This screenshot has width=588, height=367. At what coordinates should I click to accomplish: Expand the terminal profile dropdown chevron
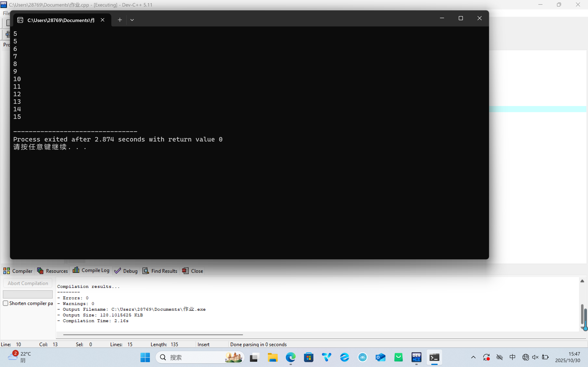click(x=132, y=20)
